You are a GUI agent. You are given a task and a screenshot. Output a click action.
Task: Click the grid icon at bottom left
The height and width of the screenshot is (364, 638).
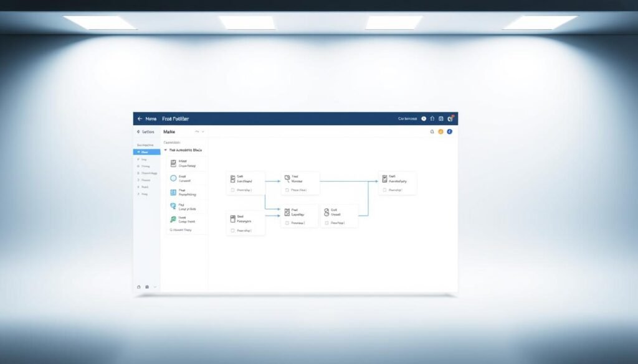(x=147, y=287)
